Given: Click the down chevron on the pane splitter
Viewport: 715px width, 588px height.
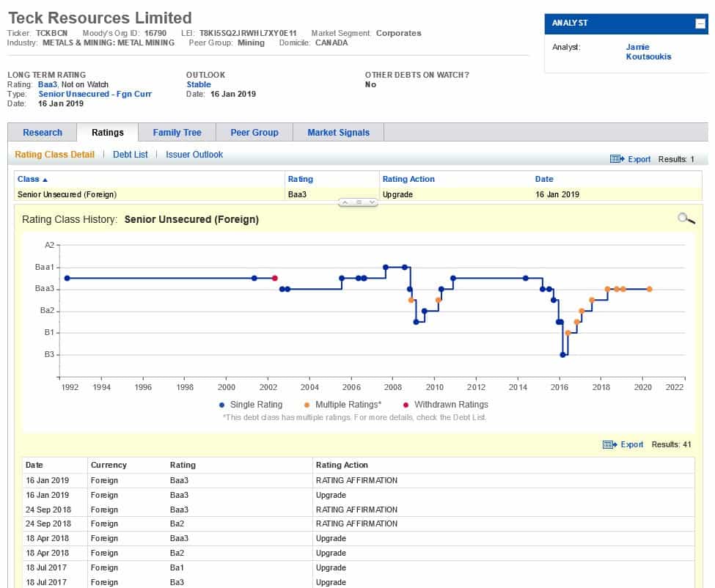Looking at the screenshot, I should [x=372, y=202].
